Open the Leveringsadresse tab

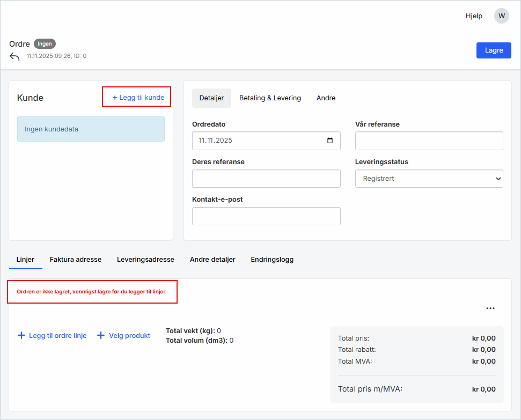145,260
